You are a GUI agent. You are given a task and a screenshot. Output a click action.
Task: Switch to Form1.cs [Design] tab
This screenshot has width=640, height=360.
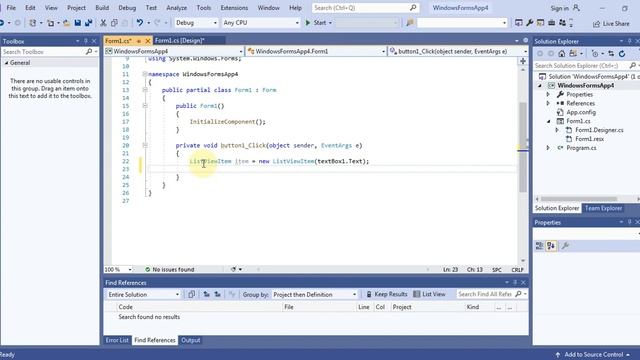click(180, 40)
